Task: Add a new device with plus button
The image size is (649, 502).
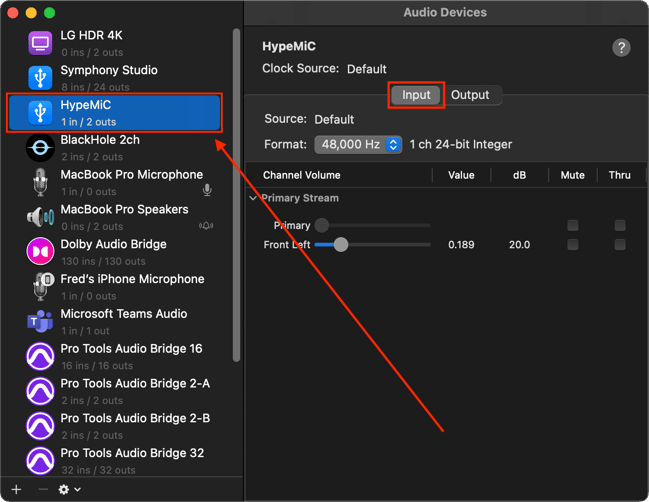Action: [16, 490]
